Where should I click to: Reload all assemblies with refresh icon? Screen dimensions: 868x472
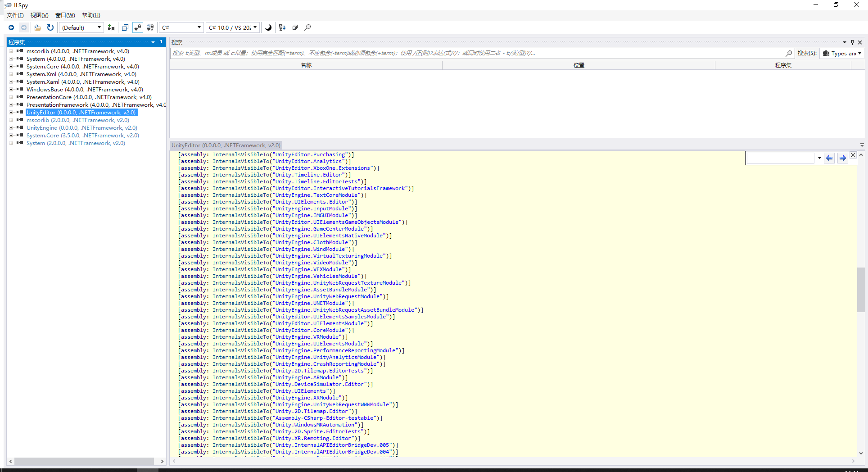coord(50,27)
